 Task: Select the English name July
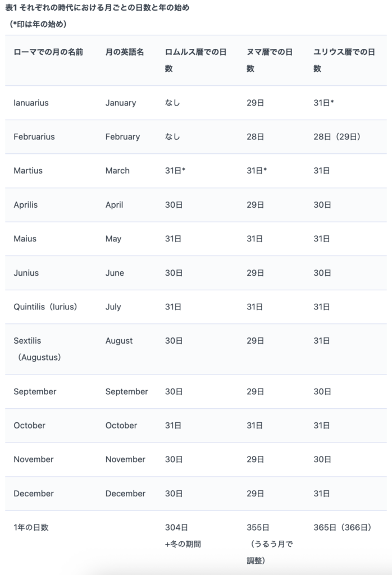pos(113,307)
